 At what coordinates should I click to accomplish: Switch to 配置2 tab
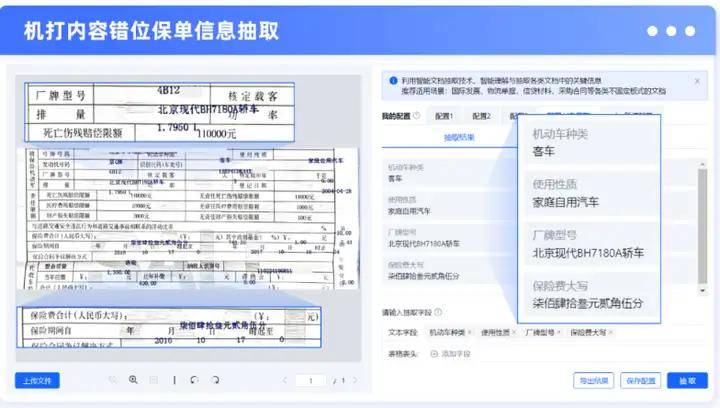coord(481,116)
